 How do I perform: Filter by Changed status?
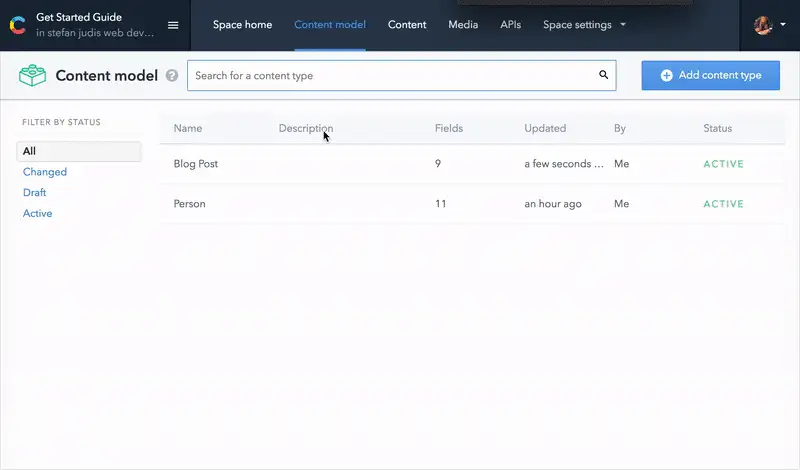pyautogui.click(x=45, y=172)
